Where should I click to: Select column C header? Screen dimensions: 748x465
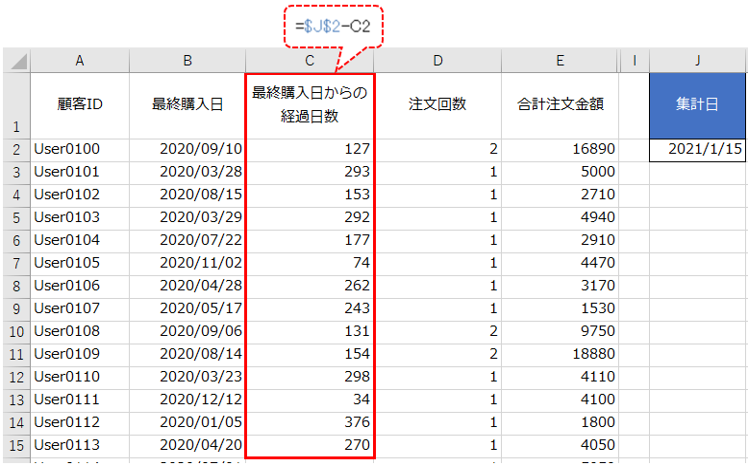310,61
